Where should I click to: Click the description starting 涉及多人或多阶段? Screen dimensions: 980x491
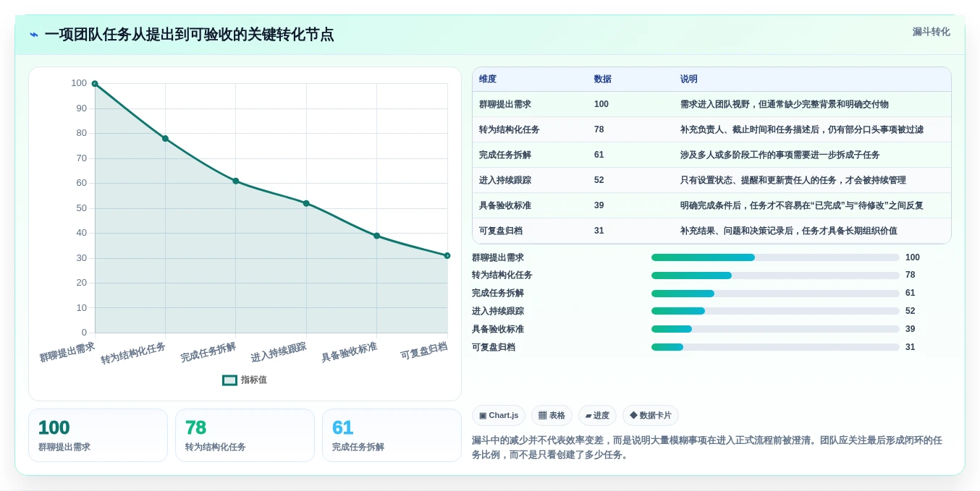pyautogui.click(x=780, y=155)
